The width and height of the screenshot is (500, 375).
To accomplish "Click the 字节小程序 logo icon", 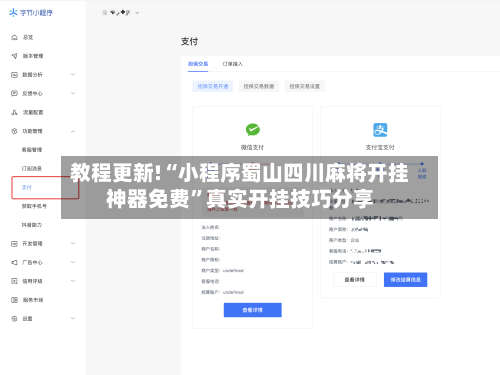I will coord(13,13).
